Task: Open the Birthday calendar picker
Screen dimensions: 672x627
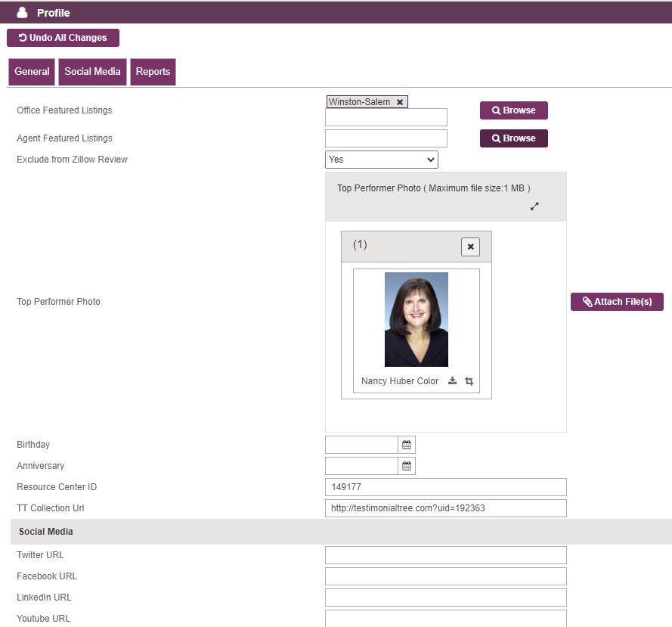Action: pyautogui.click(x=406, y=445)
